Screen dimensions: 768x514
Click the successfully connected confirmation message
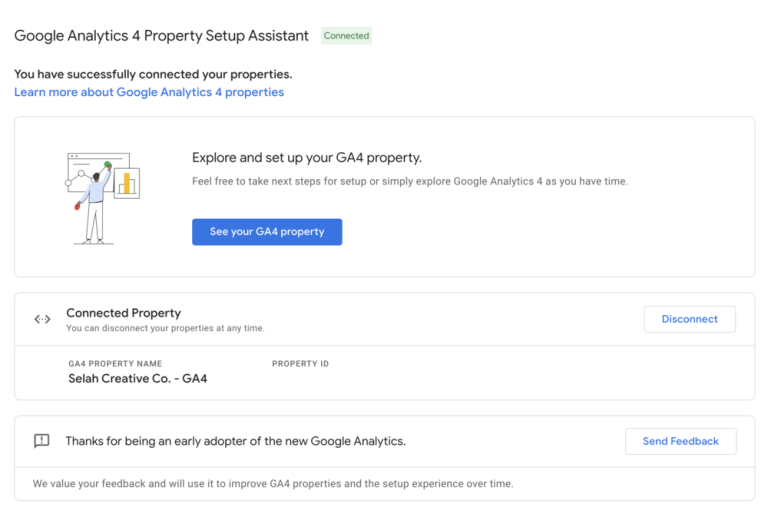[x=153, y=74]
